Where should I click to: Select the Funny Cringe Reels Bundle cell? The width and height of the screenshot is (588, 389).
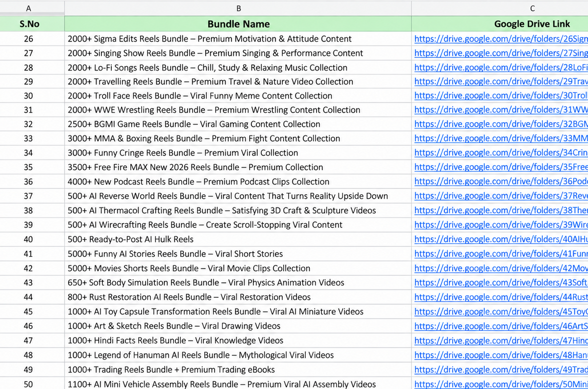point(238,153)
